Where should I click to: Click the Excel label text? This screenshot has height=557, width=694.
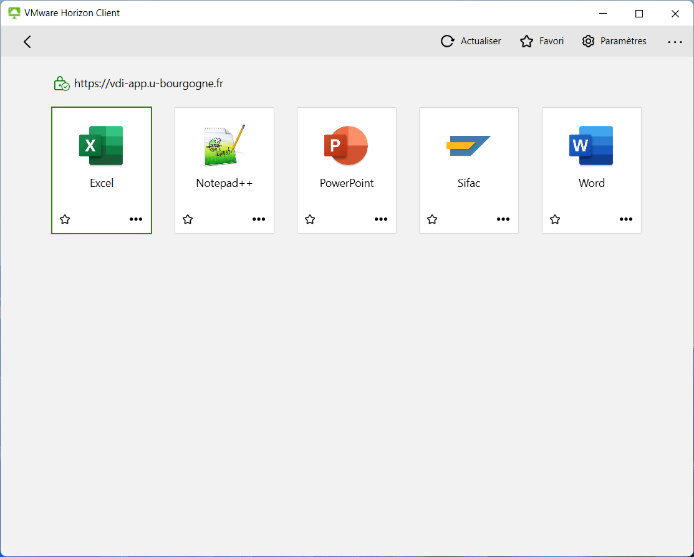102,183
